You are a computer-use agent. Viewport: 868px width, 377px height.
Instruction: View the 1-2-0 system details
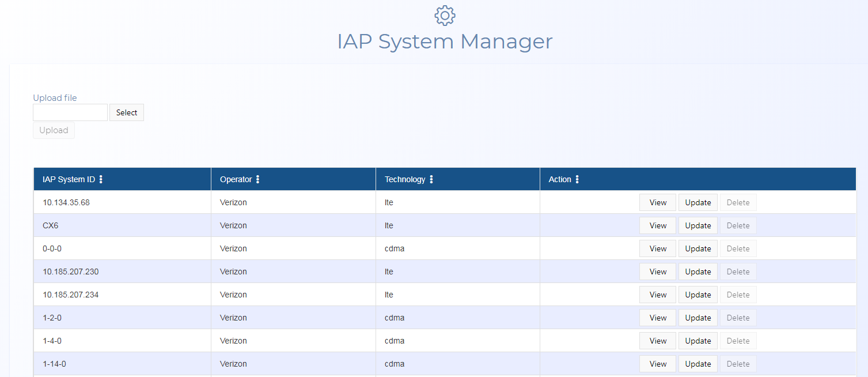657,318
